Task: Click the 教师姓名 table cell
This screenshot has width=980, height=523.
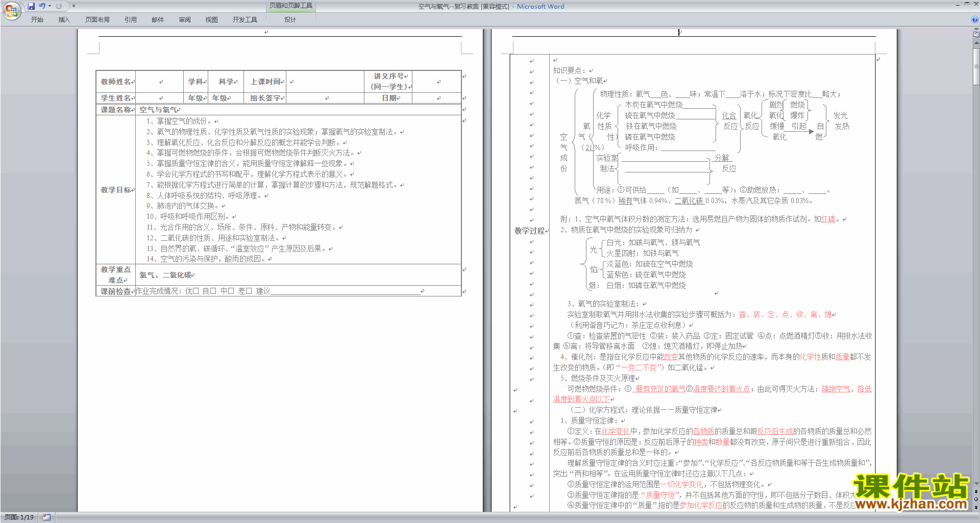Action: [x=116, y=82]
